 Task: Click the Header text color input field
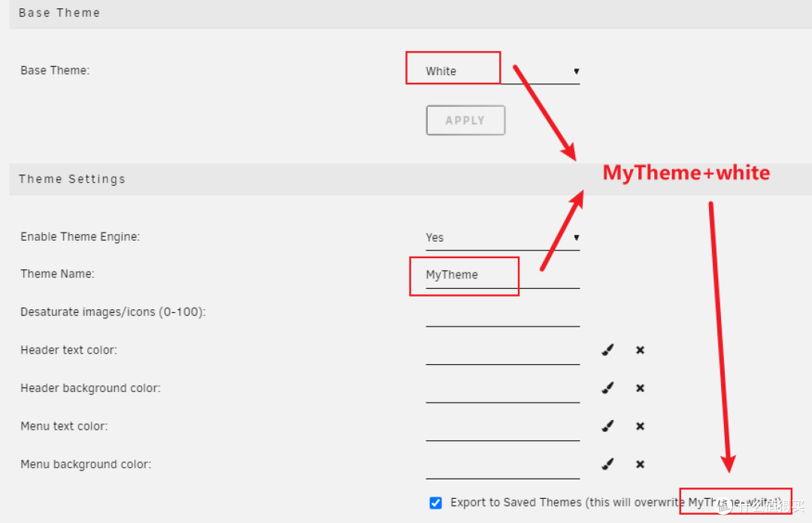click(502, 351)
